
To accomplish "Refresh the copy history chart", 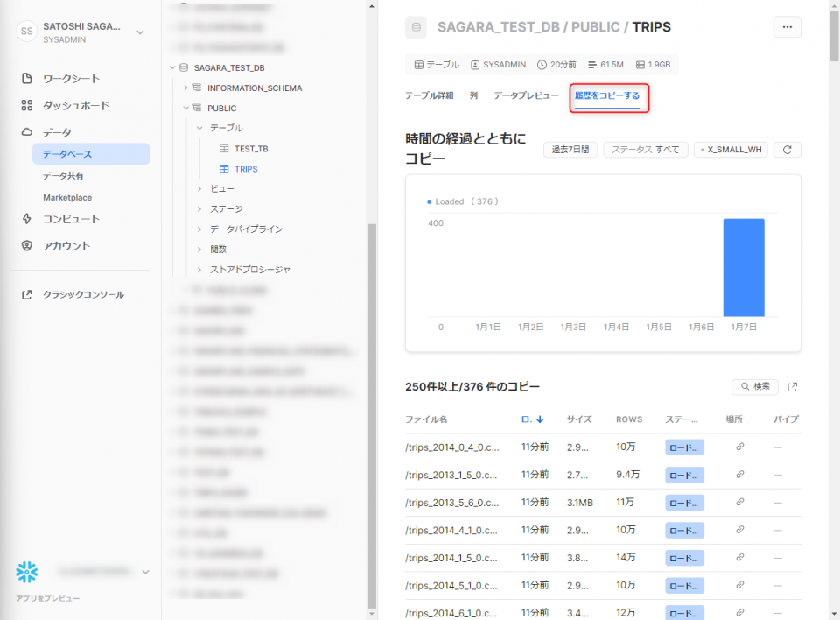I will pyautogui.click(x=787, y=150).
